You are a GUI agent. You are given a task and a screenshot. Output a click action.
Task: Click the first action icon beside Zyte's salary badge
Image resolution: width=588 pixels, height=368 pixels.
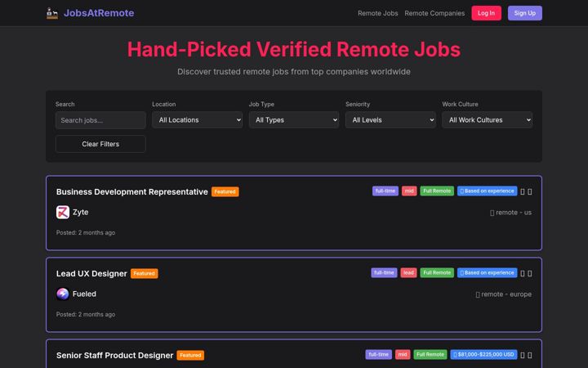pos(523,191)
